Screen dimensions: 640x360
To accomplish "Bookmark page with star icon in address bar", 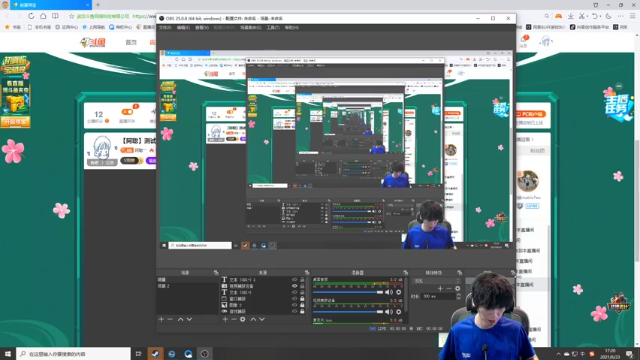I will click(x=71, y=16).
